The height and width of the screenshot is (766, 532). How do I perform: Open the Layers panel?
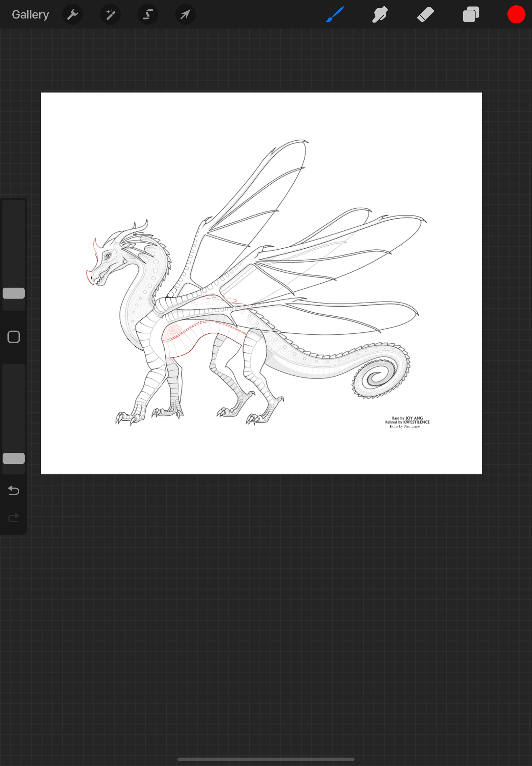point(471,14)
